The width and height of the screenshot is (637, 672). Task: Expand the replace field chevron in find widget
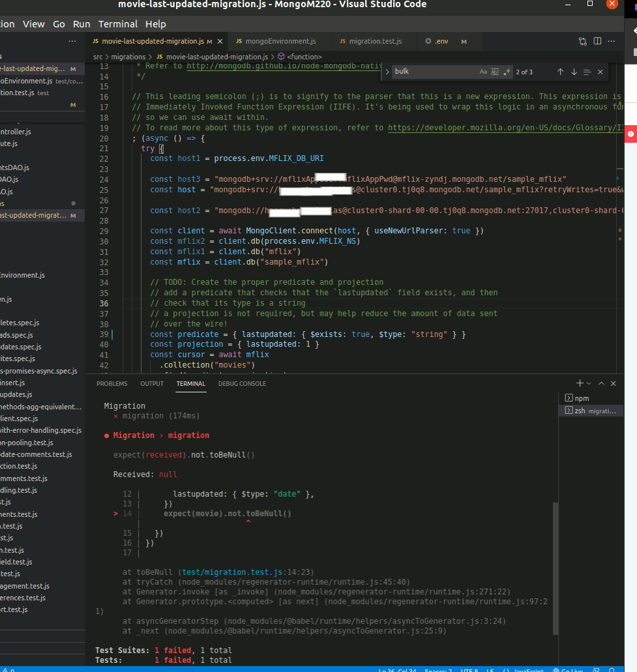[387, 72]
